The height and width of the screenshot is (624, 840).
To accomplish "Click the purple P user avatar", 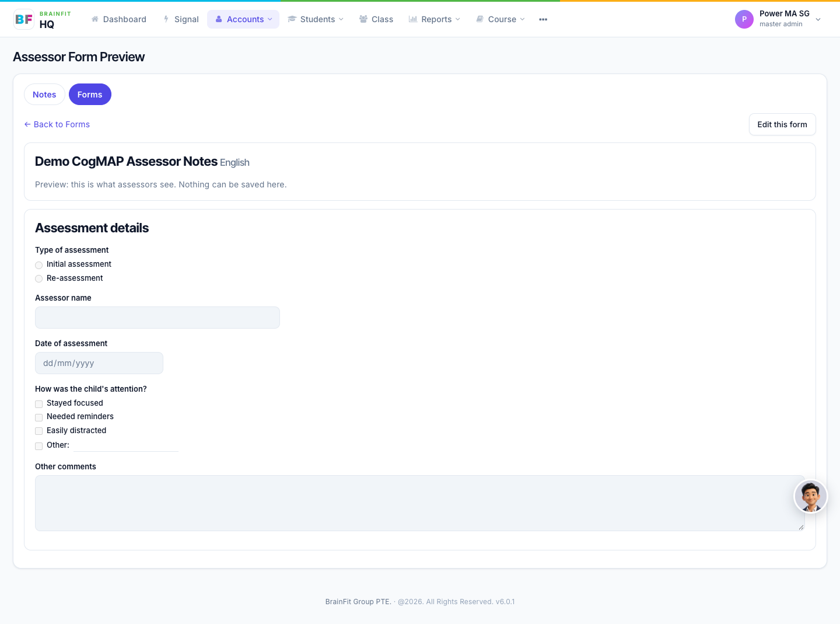I will coord(744,19).
